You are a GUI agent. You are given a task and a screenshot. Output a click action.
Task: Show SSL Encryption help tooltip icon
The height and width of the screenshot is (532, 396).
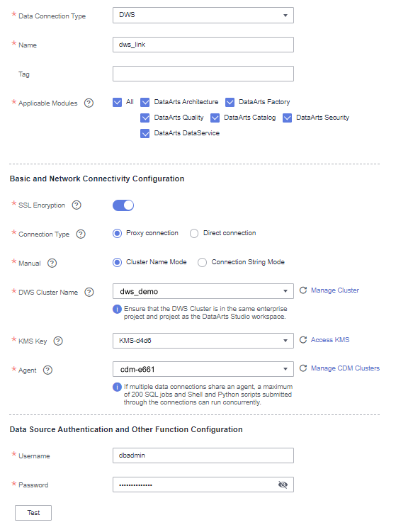coord(77,205)
